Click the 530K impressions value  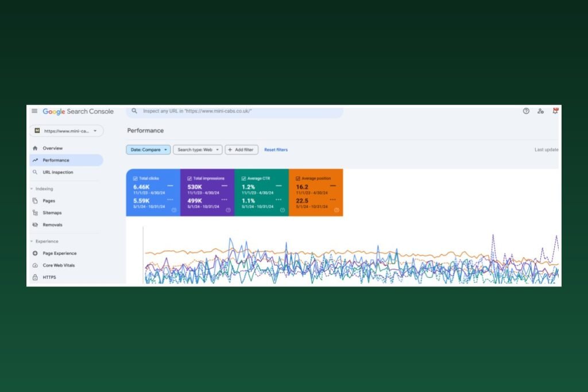tap(195, 187)
